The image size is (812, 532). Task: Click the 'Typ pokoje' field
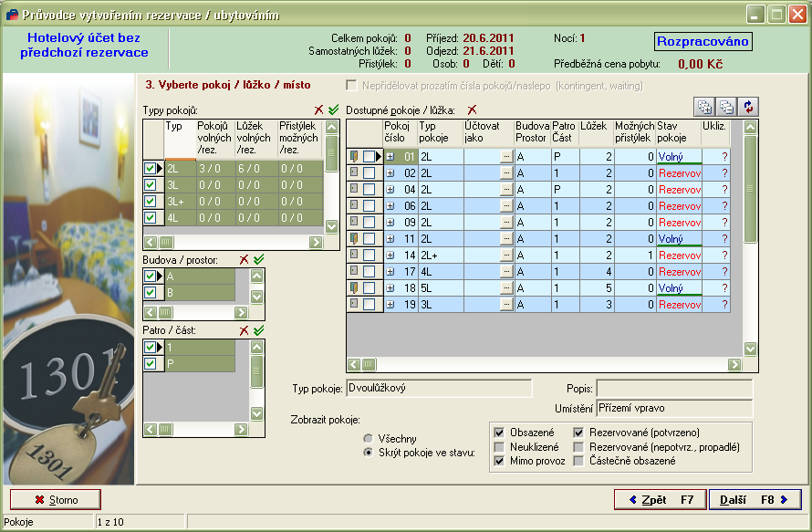click(439, 389)
